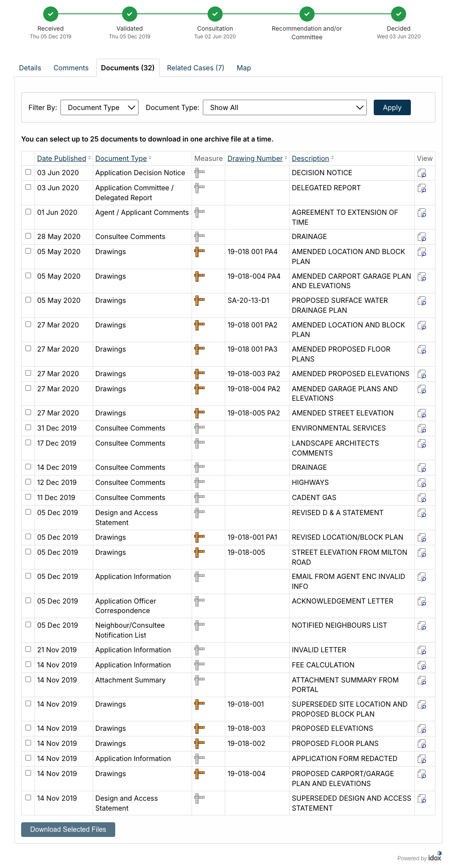This screenshot has width=454, height=868.
Task: Click EMAIL FROM AGENT ENC INVALID INFO text
Action: point(348,581)
